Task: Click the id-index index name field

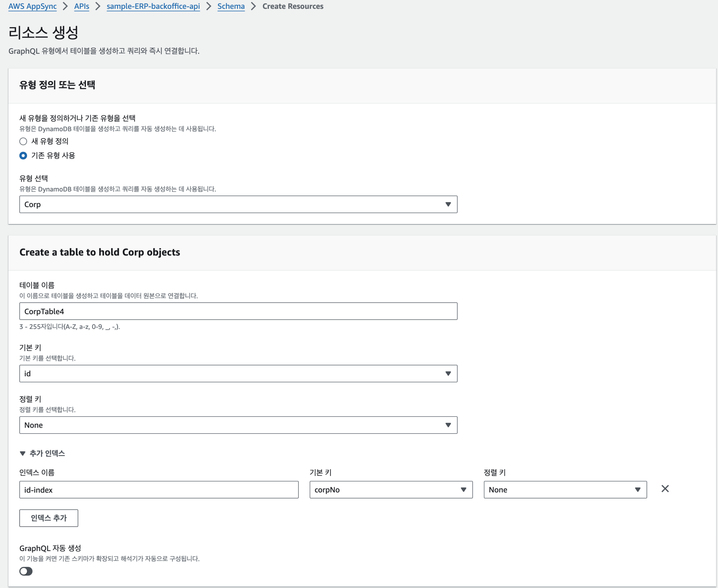Action: (x=158, y=490)
